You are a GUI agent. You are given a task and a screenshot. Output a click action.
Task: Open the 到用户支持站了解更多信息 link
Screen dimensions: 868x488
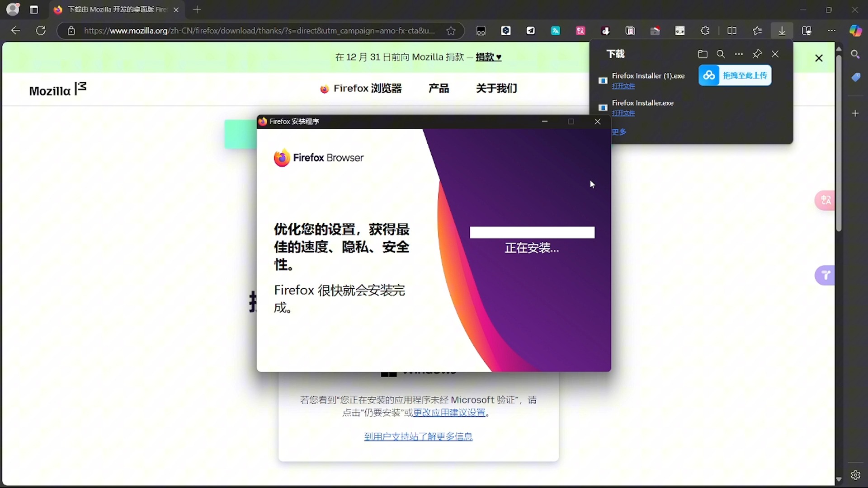click(418, 436)
